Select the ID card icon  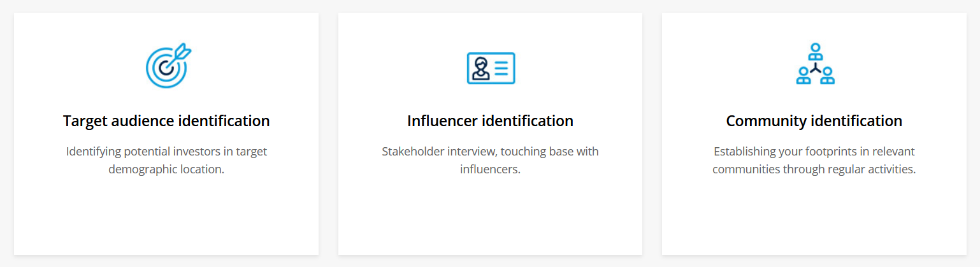pos(491,68)
